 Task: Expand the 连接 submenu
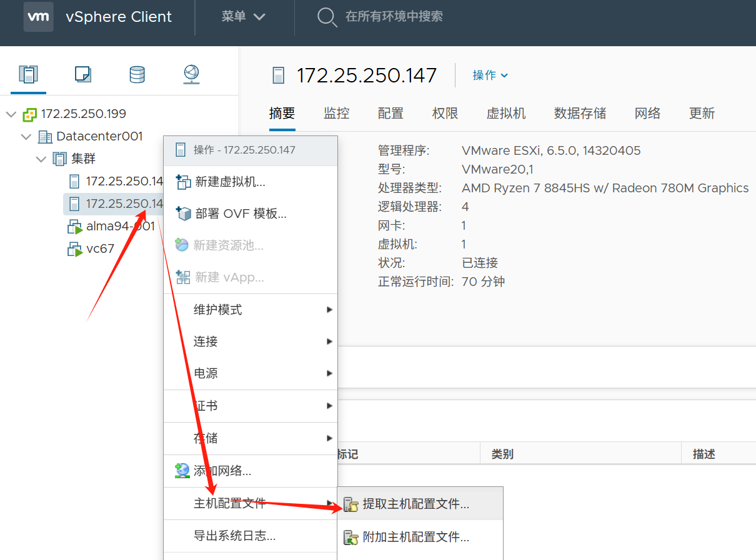click(251, 341)
